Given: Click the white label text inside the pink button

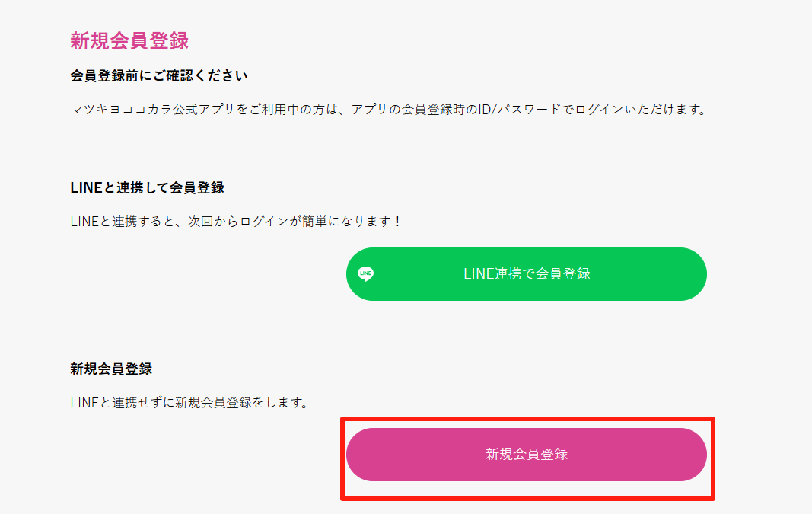Looking at the screenshot, I should tap(527, 455).
